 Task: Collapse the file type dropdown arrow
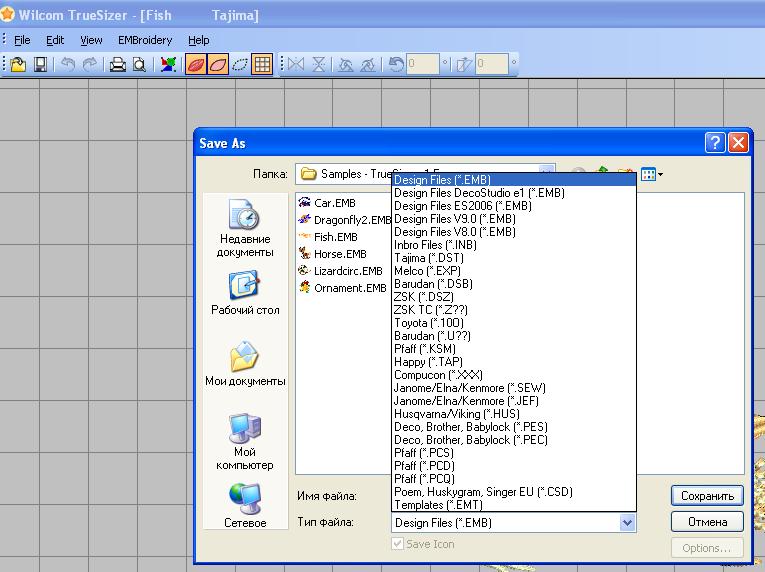pyautogui.click(x=627, y=522)
